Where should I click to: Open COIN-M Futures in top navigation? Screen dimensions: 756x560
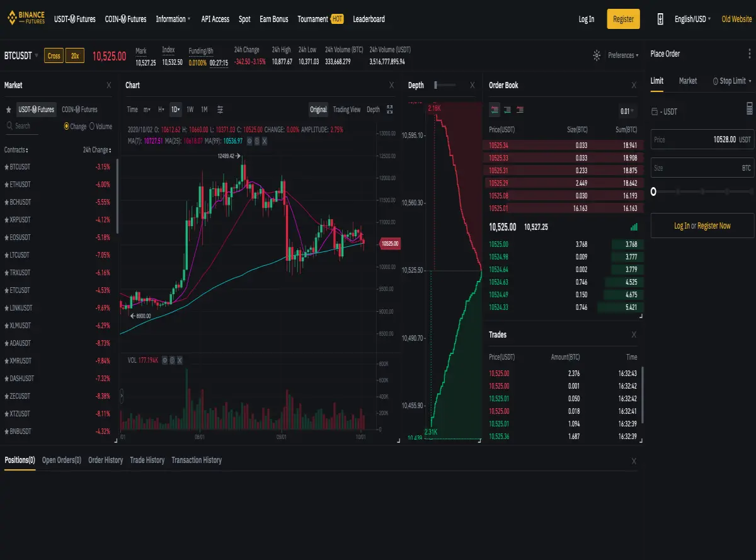click(125, 19)
